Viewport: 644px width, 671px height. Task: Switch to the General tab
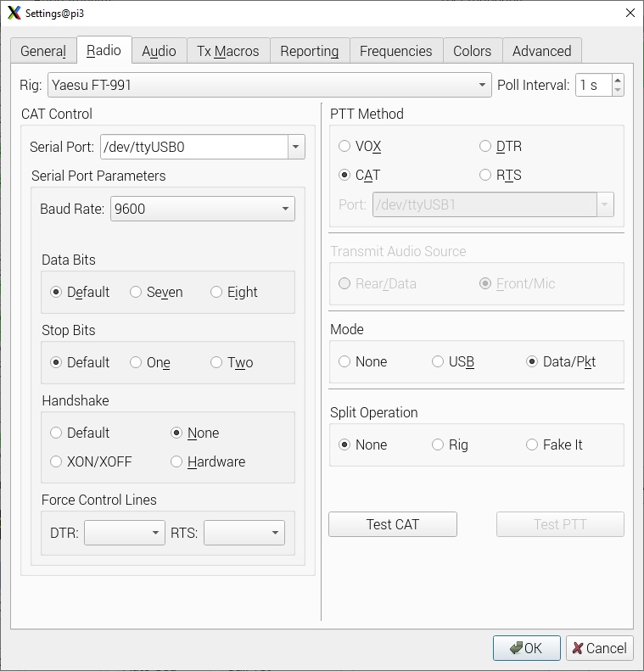tap(43, 51)
